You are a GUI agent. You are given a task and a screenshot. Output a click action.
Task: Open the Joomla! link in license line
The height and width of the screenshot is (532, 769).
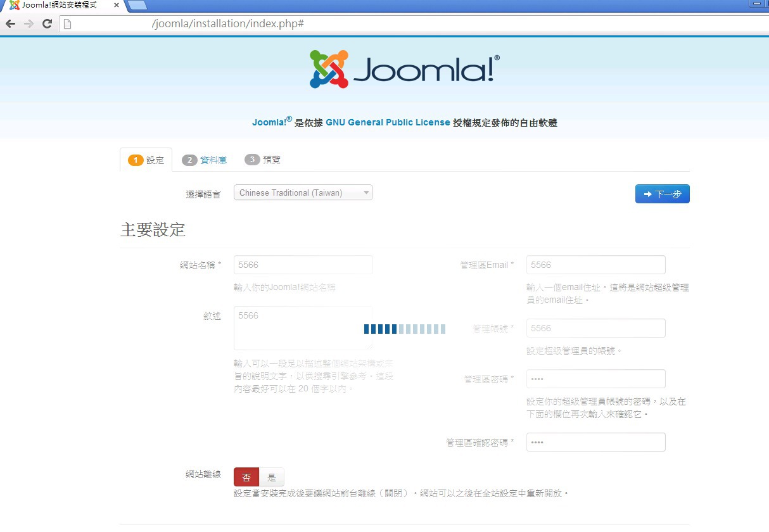coord(272,122)
